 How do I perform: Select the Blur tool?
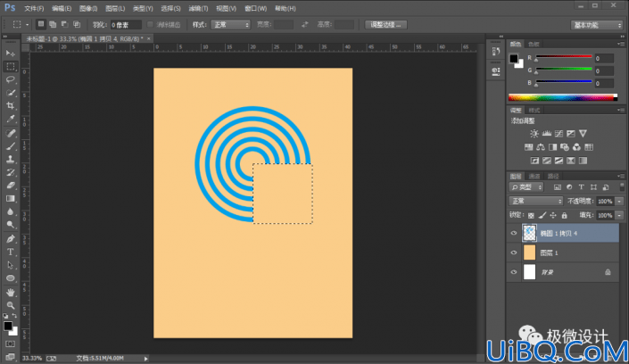11,212
